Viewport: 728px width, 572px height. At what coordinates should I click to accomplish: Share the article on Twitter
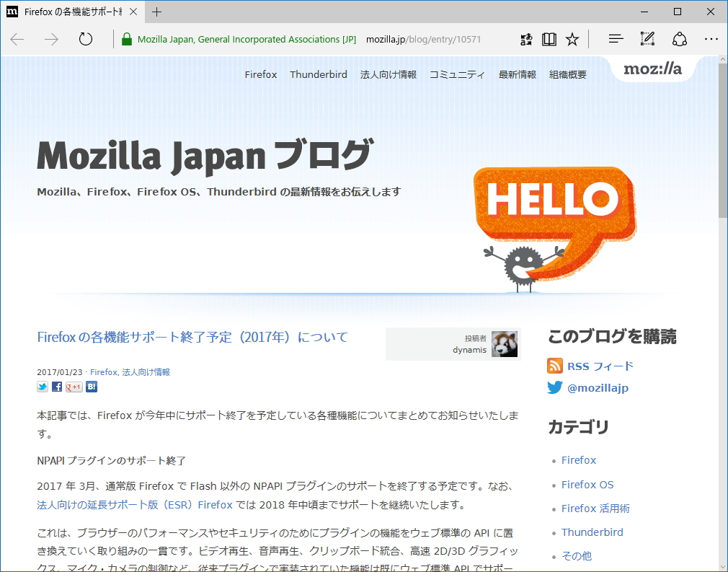coord(43,387)
